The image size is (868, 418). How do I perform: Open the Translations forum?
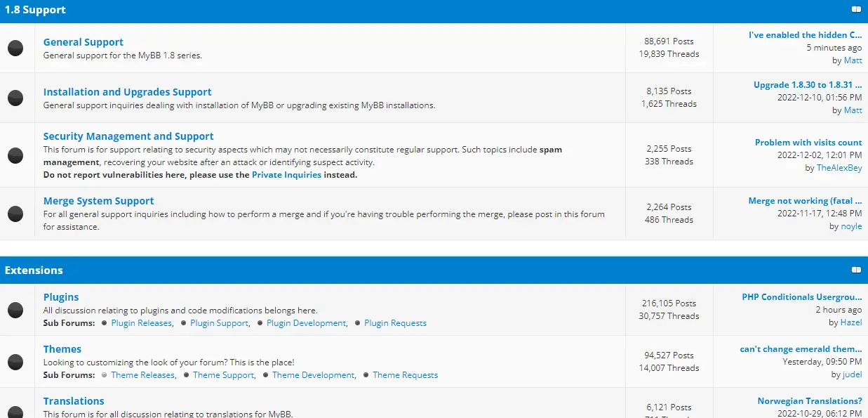(x=74, y=401)
